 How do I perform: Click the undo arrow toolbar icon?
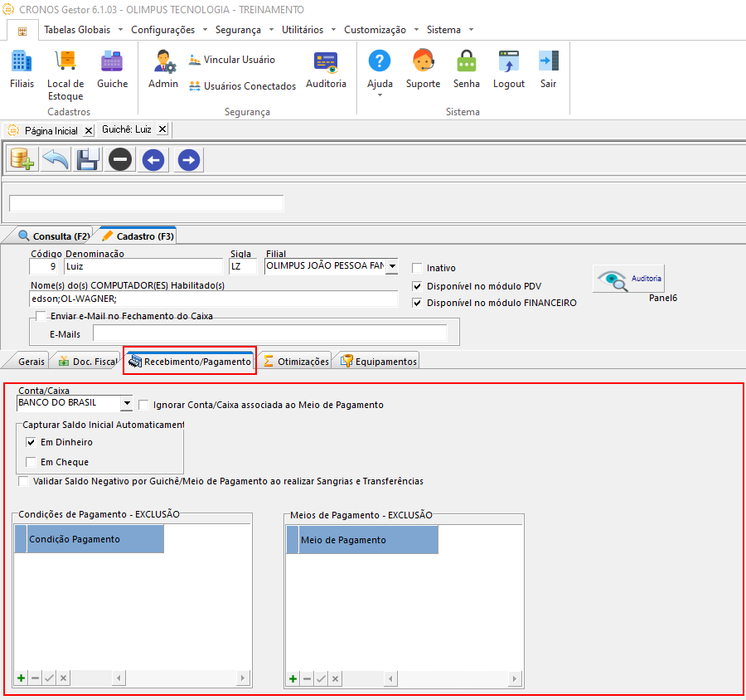56,159
